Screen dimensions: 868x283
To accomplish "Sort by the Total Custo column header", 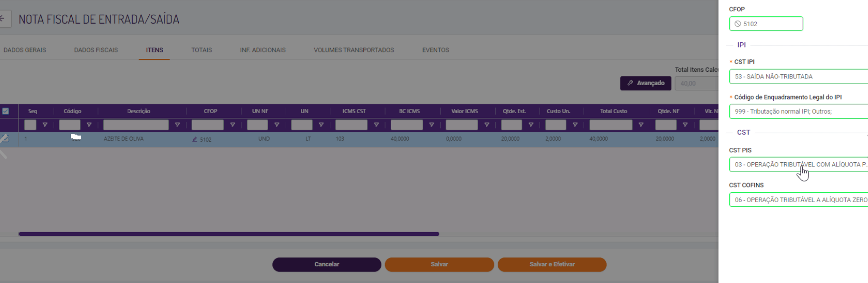I will (613, 111).
